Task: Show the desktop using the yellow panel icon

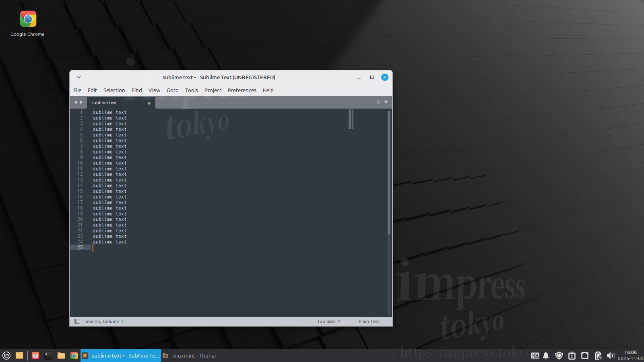Action: [x=19, y=356]
